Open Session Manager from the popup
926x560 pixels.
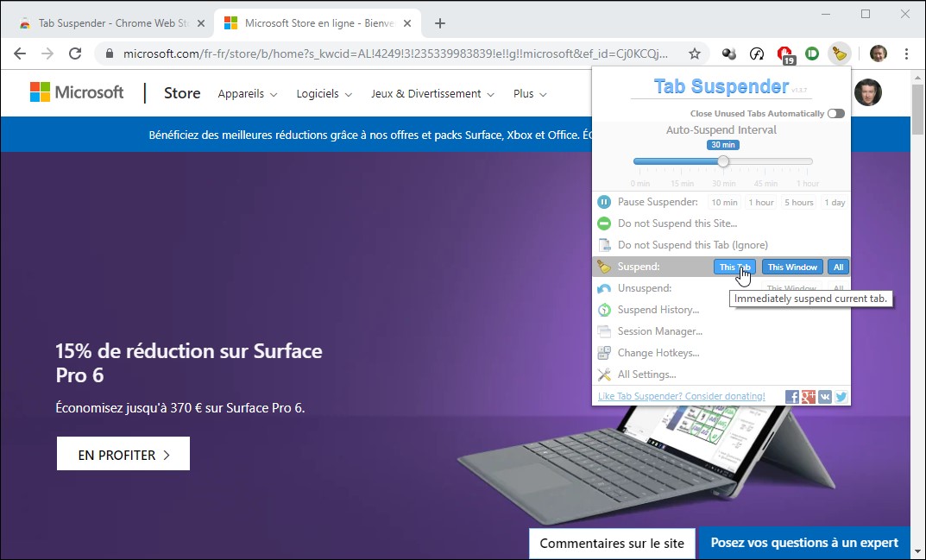[659, 331]
